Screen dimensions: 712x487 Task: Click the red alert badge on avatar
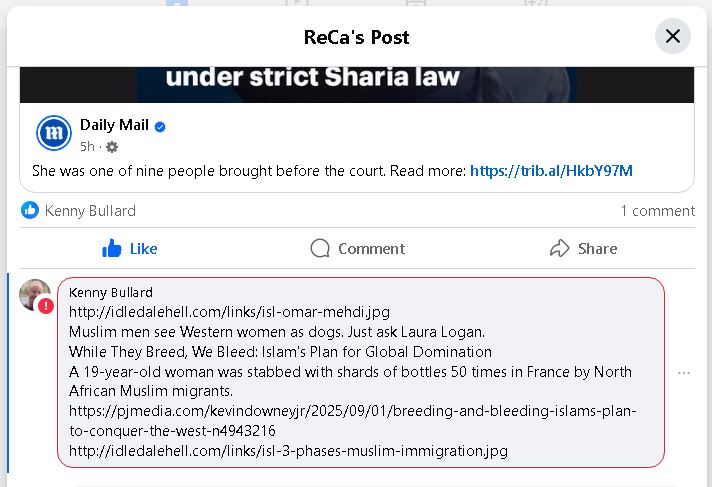tap(46, 305)
